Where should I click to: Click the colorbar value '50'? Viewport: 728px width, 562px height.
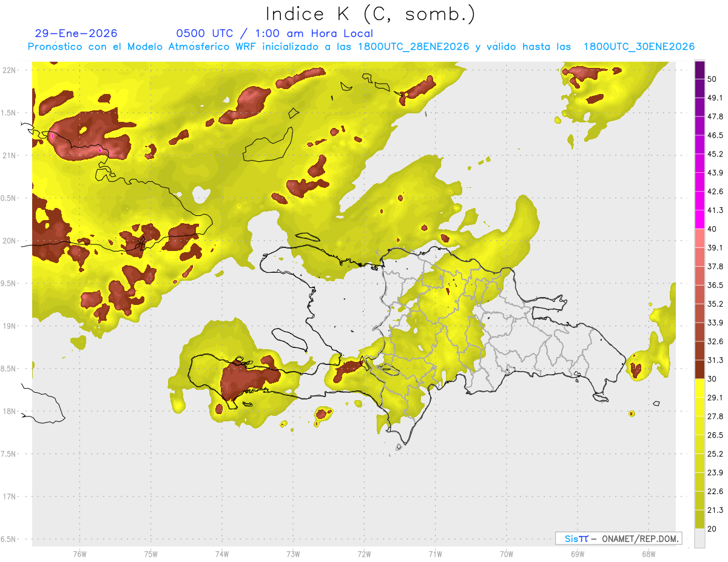tap(713, 79)
